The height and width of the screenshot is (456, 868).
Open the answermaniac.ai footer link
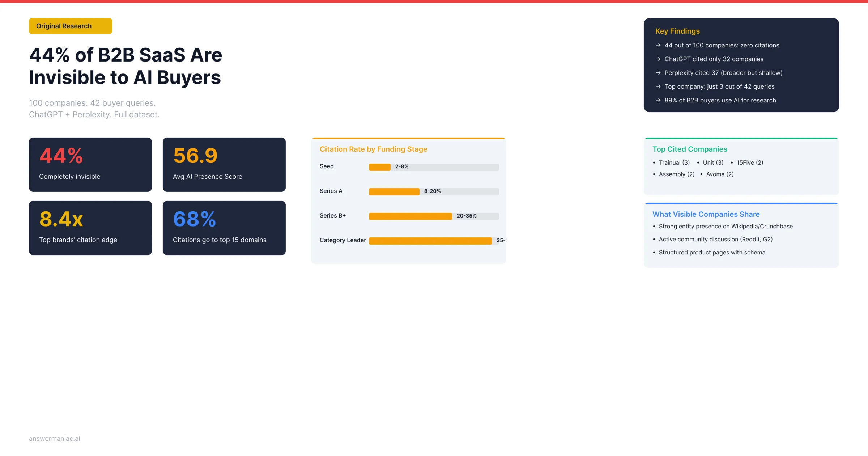55,439
